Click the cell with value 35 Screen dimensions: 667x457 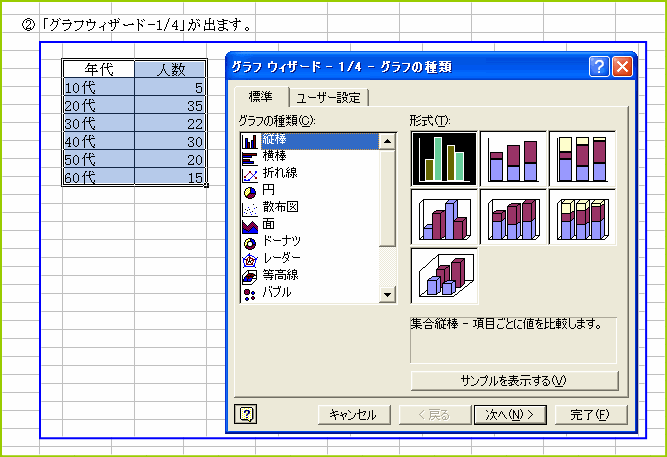coord(171,105)
